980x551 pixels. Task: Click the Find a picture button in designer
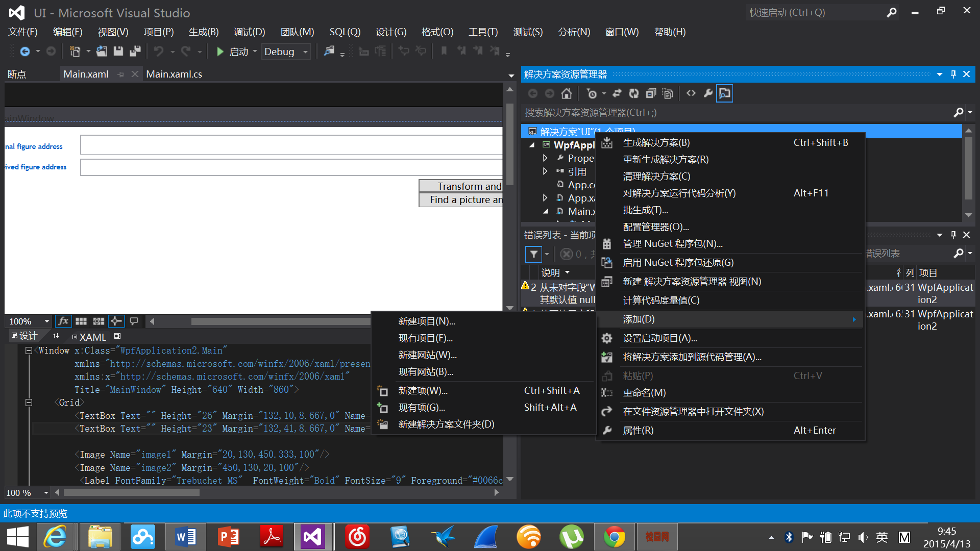pyautogui.click(x=460, y=199)
